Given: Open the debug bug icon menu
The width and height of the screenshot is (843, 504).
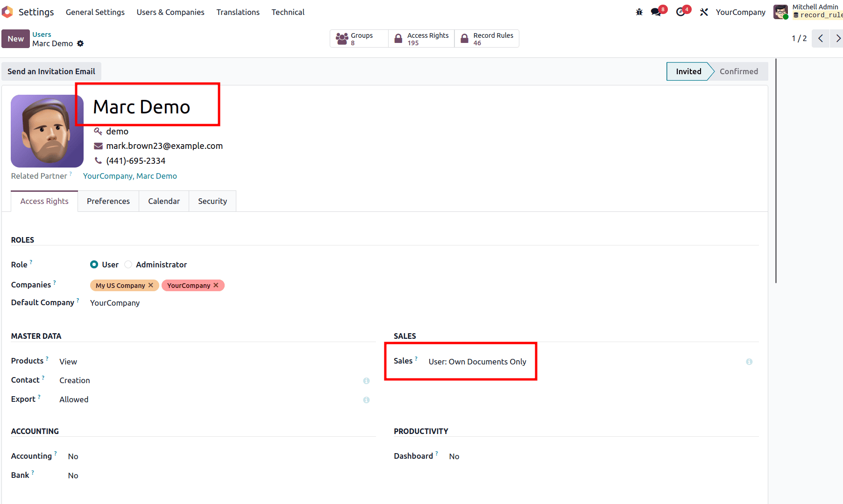Looking at the screenshot, I should 639,12.
